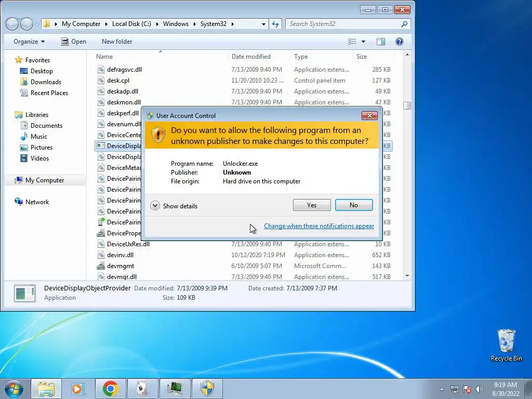The width and height of the screenshot is (532, 399).
Task: Click the change view icon
Action: pos(352,42)
